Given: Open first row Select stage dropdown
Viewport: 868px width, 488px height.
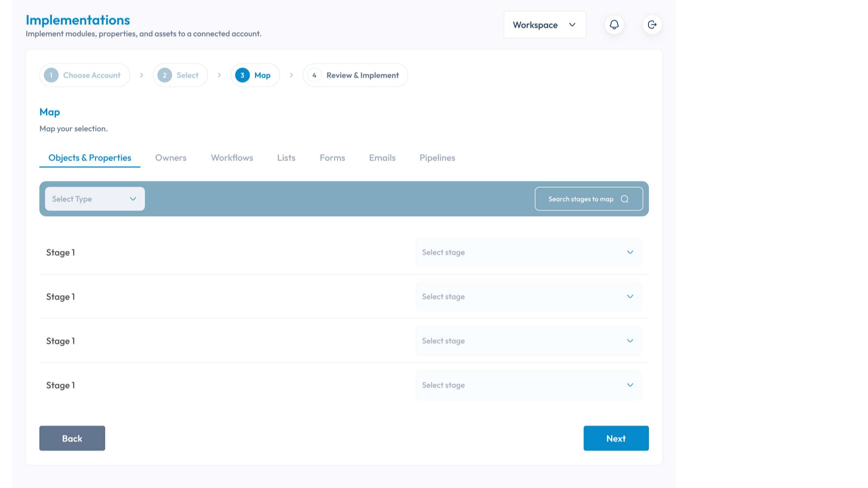Looking at the screenshot, I should click(x=528, y=252).
